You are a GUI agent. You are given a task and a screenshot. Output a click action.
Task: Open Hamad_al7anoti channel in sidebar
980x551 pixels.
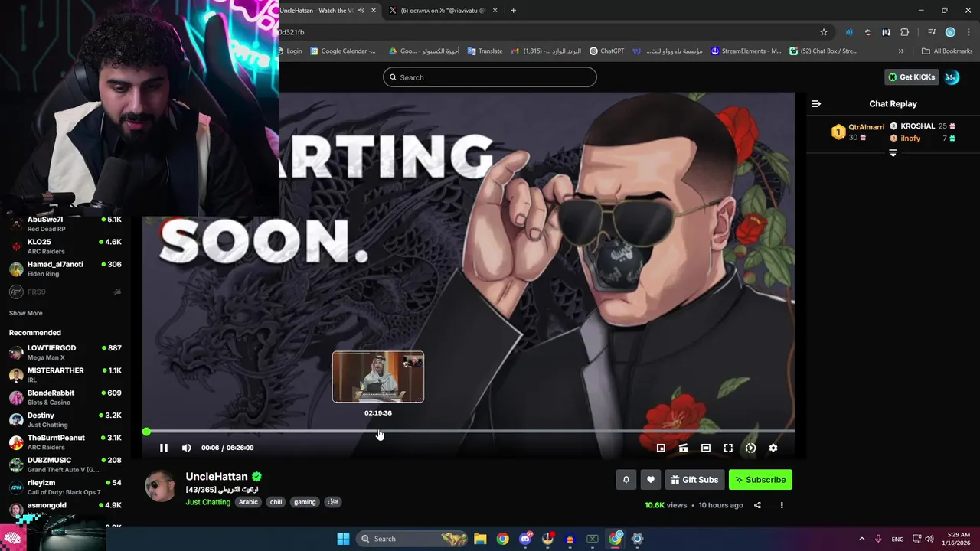point(65,269)
